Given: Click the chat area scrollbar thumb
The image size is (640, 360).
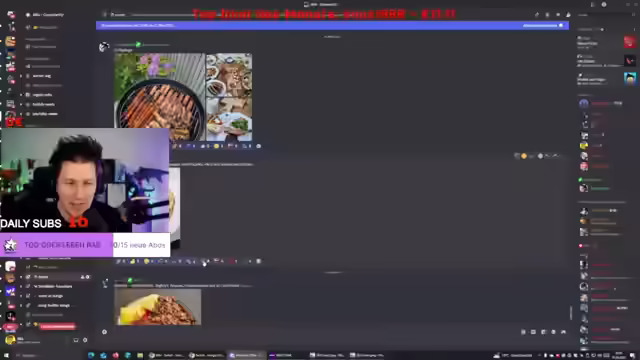Looking at the screenshot, I should point(571,313).
